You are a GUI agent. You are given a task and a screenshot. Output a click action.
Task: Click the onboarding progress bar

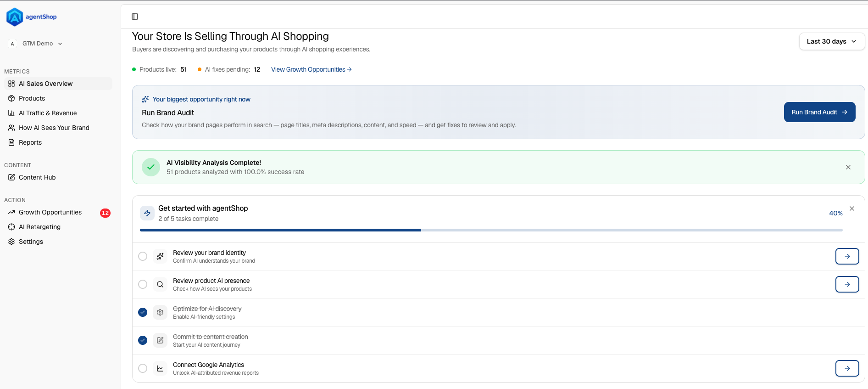pyautogui.click(x=491, y=230)
